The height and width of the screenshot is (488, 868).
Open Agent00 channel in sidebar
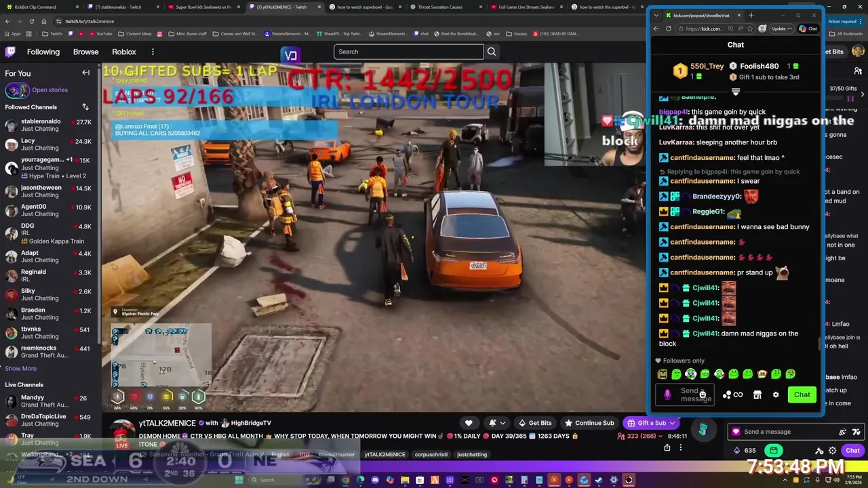(49, 210)
